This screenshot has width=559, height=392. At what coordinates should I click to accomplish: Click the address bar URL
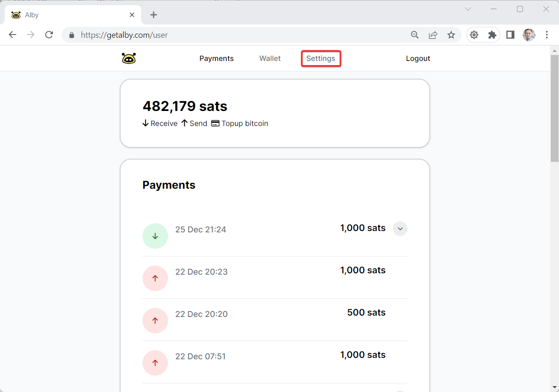coord(124,35)
